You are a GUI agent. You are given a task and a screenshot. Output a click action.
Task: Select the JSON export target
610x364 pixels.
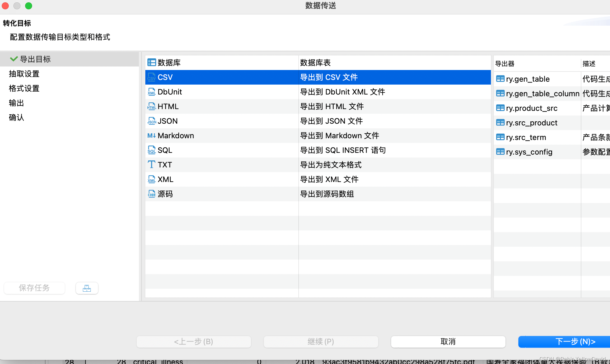coord(318,121)
